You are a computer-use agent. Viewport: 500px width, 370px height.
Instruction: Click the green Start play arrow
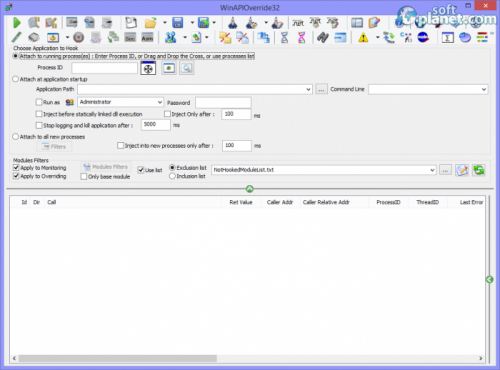coord(17,23)
